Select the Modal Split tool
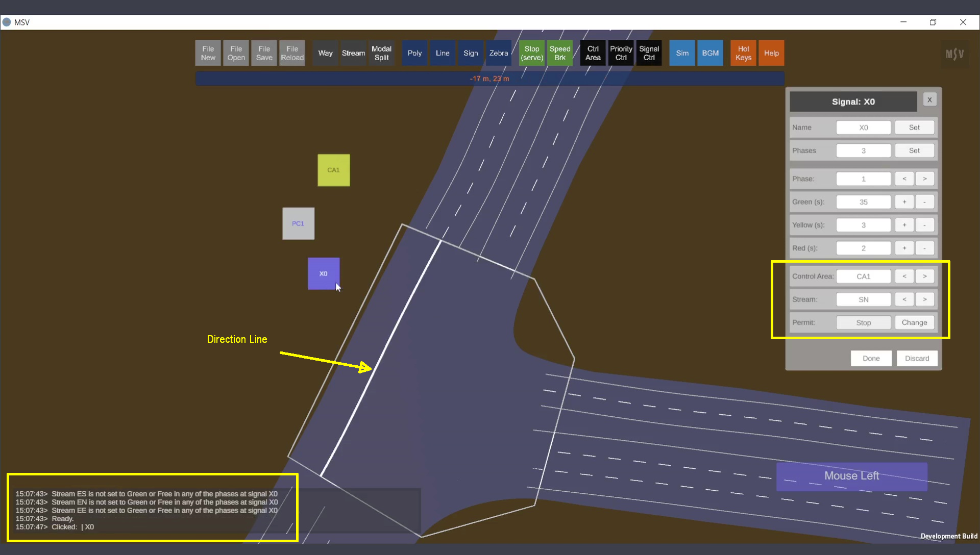Viewport: 980px width, 555px height. pos(381,53)
